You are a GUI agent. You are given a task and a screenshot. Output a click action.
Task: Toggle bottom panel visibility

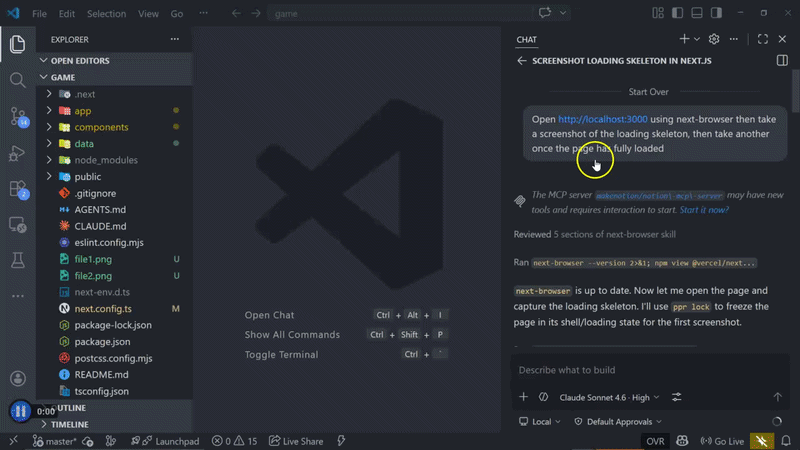696,13
